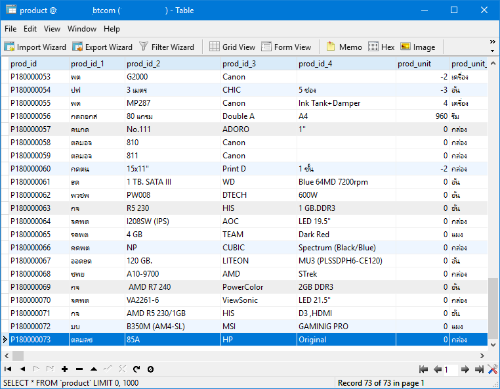Open the Hex viewer

(381, 47)
